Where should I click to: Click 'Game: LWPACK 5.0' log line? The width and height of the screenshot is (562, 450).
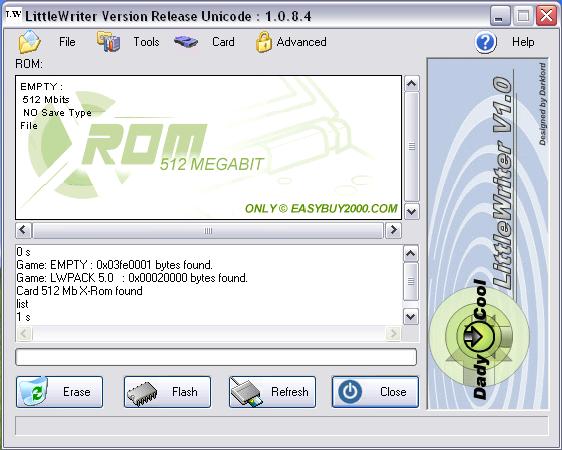(x=132, y=278)
